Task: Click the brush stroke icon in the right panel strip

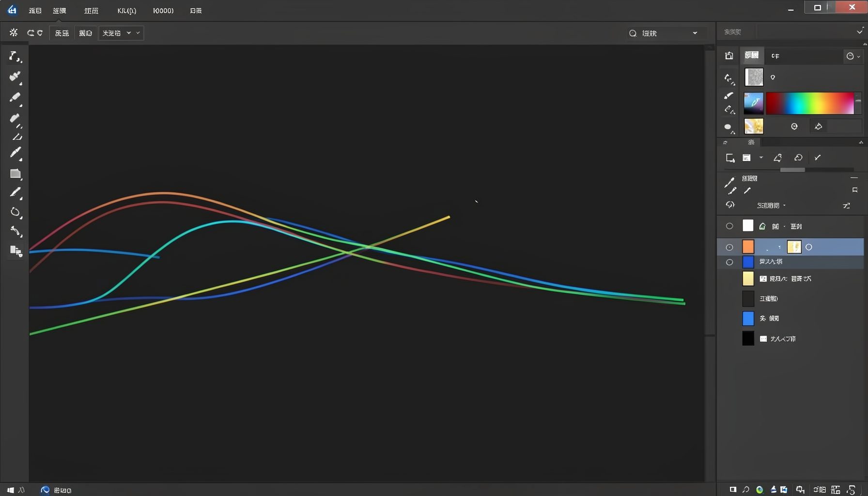Action: coord(728,95)
